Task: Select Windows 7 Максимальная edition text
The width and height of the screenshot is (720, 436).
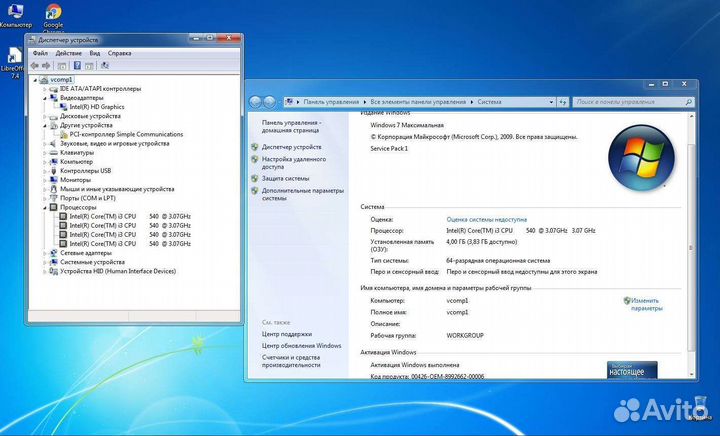Action: coord(407,125)
